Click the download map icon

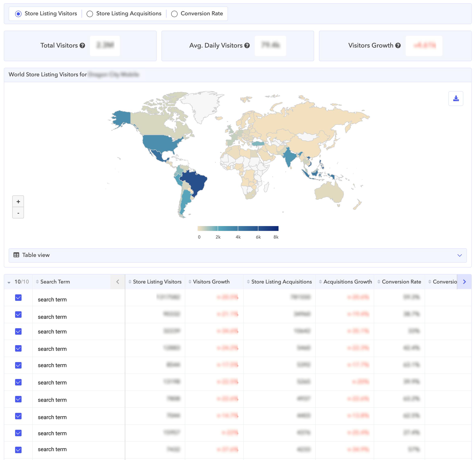pyautogui.click(x=456, y=98)
